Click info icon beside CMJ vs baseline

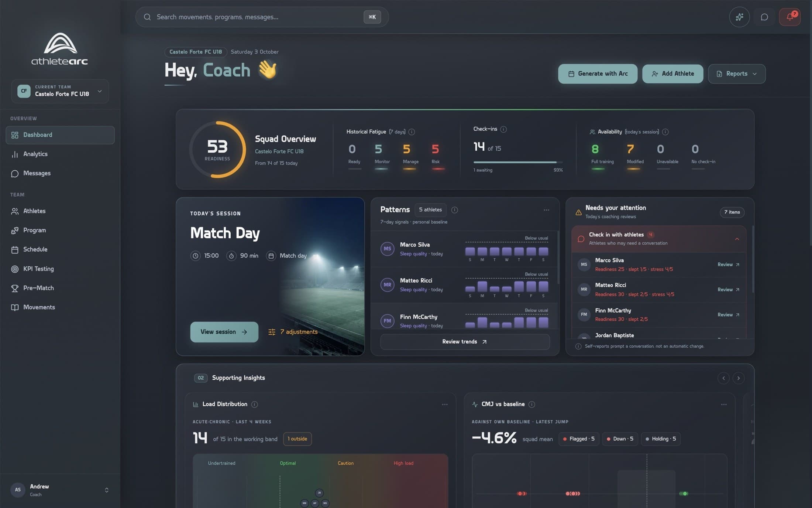531,405
